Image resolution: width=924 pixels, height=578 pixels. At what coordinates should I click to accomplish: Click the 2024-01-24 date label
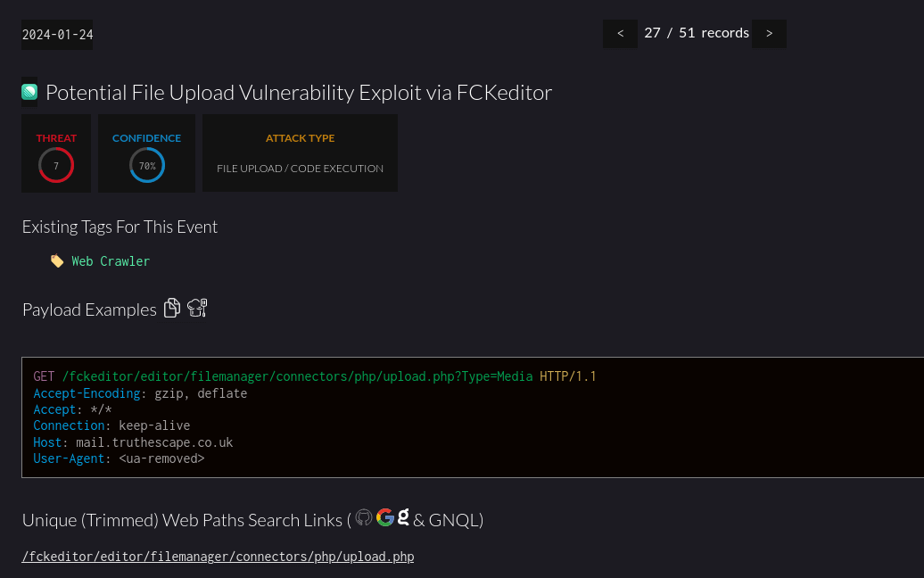click(x=57, y=35)
